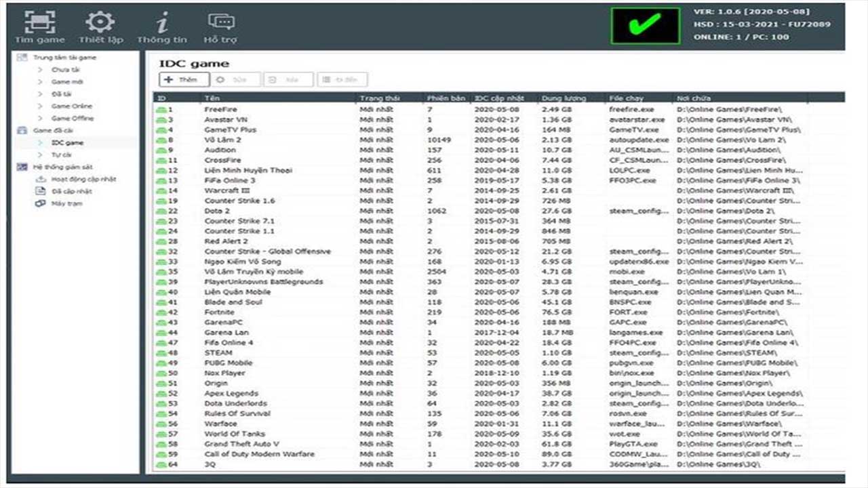This screenshot has height=488, width=868.
Task: Click the Đã cập nhật document icon
Action: (x=41, y=191)
